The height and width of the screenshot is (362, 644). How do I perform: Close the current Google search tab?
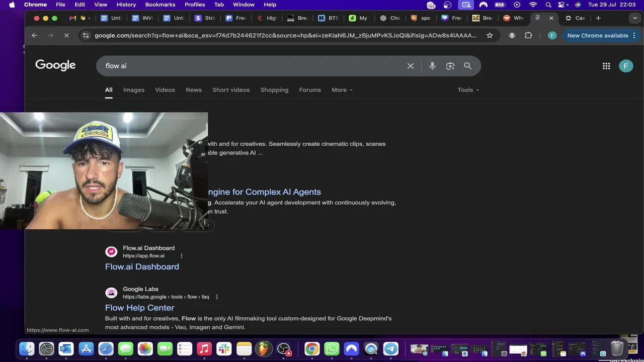pyautogui.click(x=551, y=18)
